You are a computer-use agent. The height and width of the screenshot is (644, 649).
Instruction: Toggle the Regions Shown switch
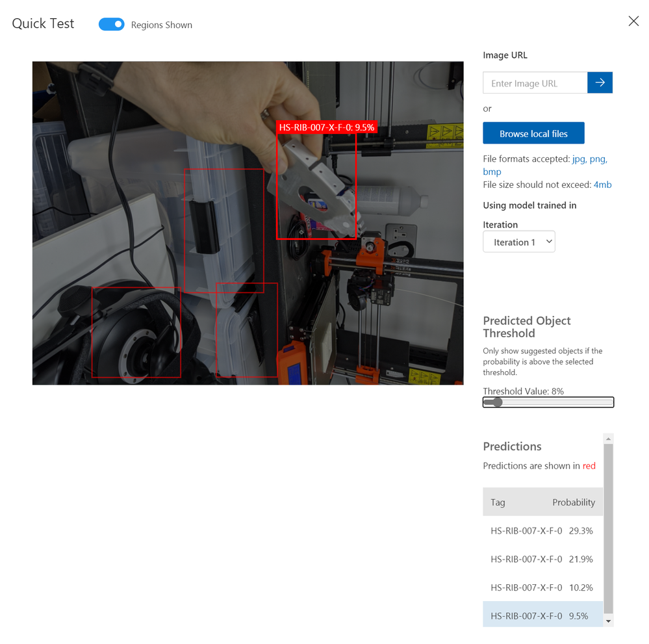[x=111, y=25]
